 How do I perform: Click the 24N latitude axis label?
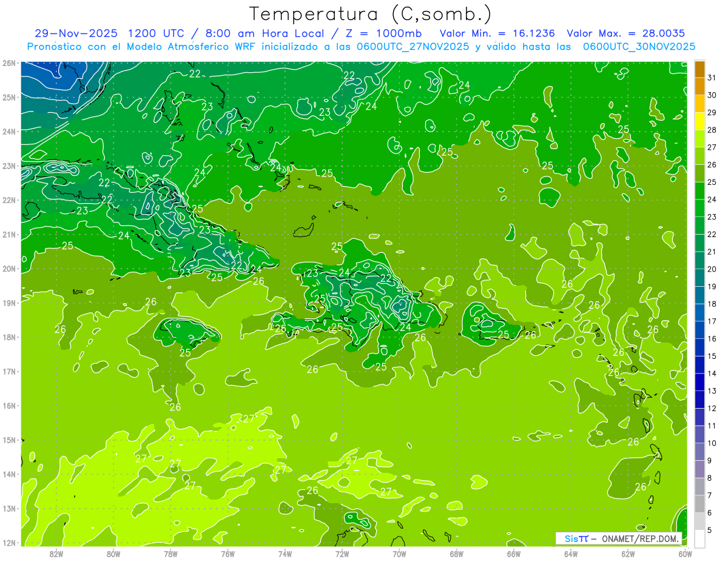click(x=8, y=131)
